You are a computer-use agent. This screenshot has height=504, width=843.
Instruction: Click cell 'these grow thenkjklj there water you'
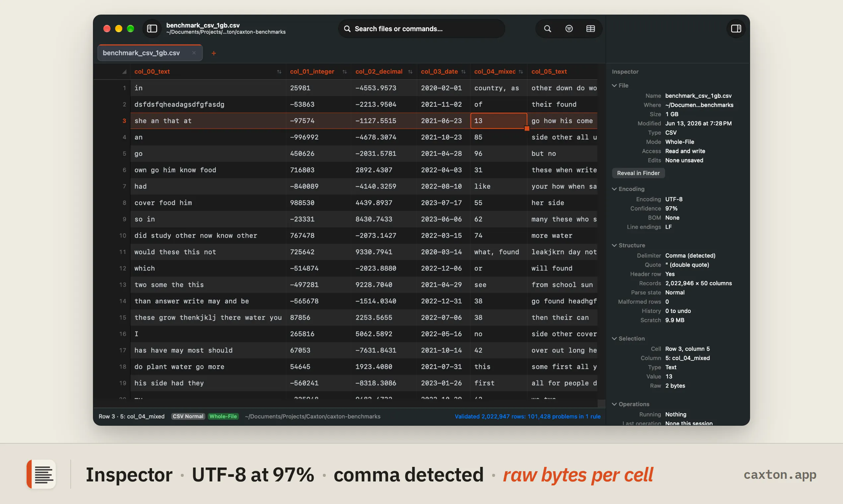pos(208,318)
